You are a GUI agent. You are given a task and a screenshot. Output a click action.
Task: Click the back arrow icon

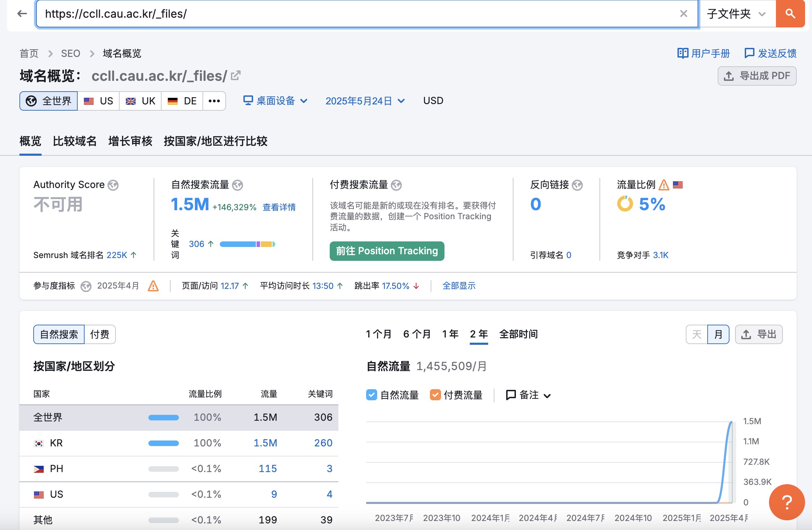coord(22,14)
